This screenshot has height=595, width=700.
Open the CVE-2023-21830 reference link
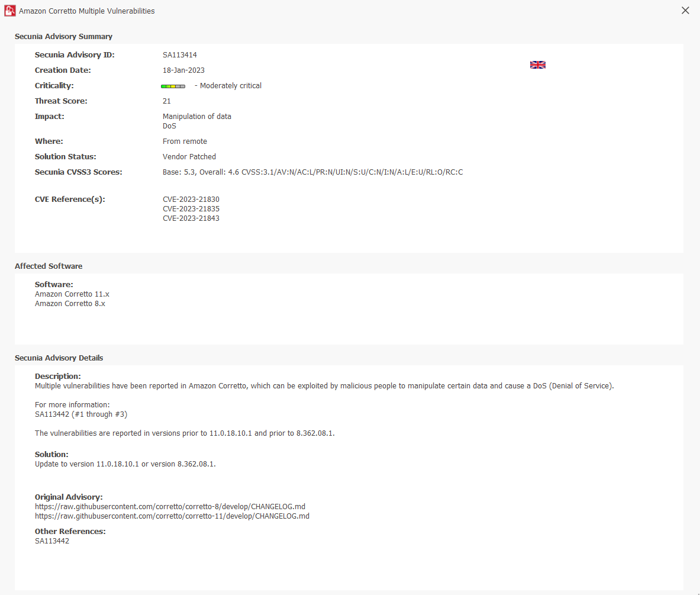[191, 199]
